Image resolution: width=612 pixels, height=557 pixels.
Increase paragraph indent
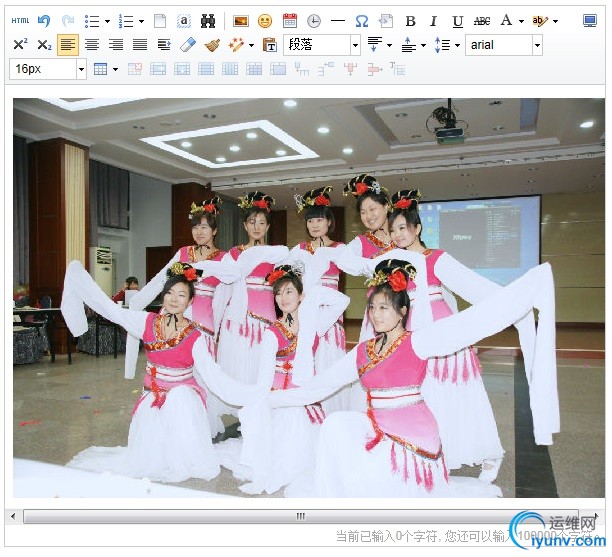coord(164,45)
